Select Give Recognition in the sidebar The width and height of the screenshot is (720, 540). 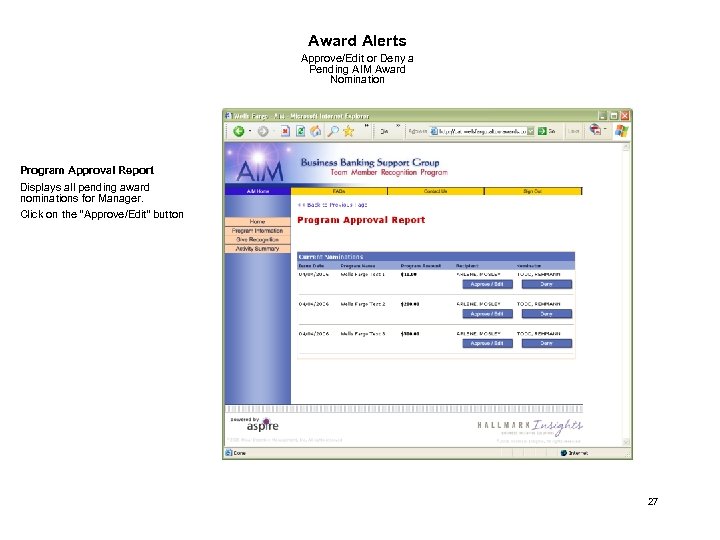[x=258, y=240]
